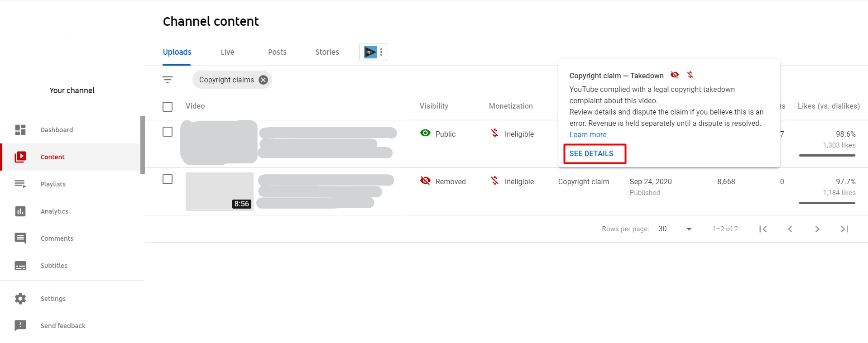Image resolution: width=868 pixels, height=343 pixels.
Task: Open Settings label in sidebar
Action: [53, 299]
